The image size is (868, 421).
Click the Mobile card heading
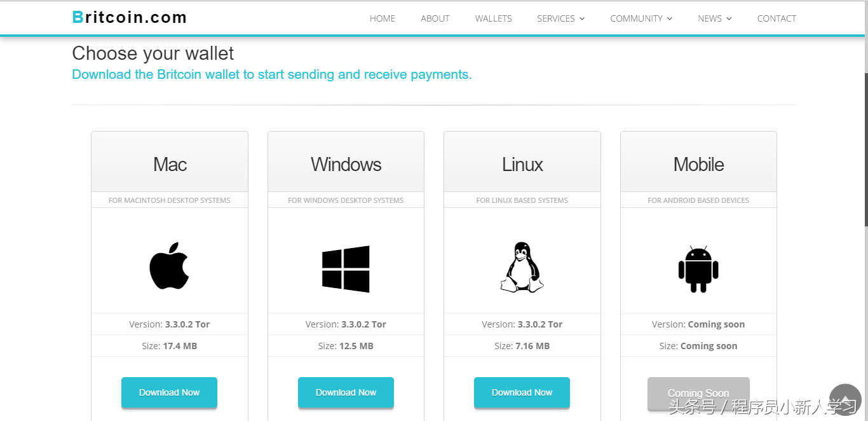[x=698, y=165]
